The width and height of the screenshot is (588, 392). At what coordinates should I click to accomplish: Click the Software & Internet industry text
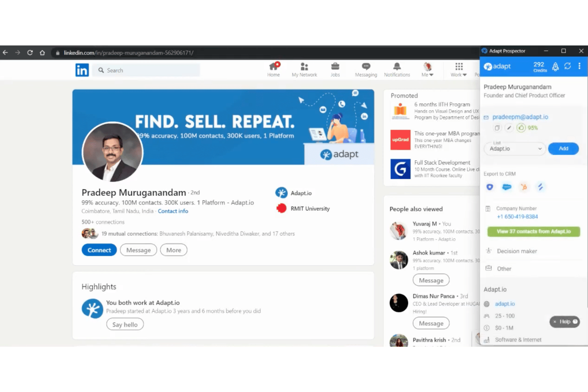(518, 340)
